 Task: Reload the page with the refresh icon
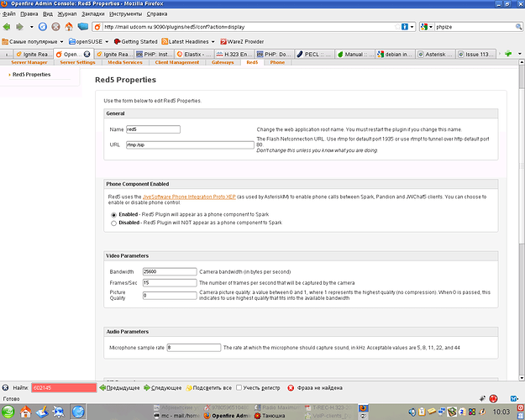[x=43, y=27]
